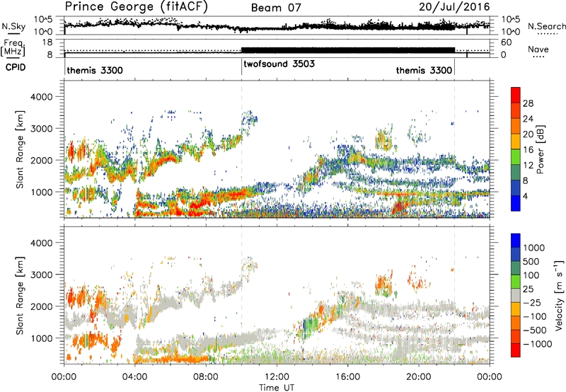The width and height of the screenshot is (566, 392).
Task: Click the 'CPID' row label
Action: point(15,67)
